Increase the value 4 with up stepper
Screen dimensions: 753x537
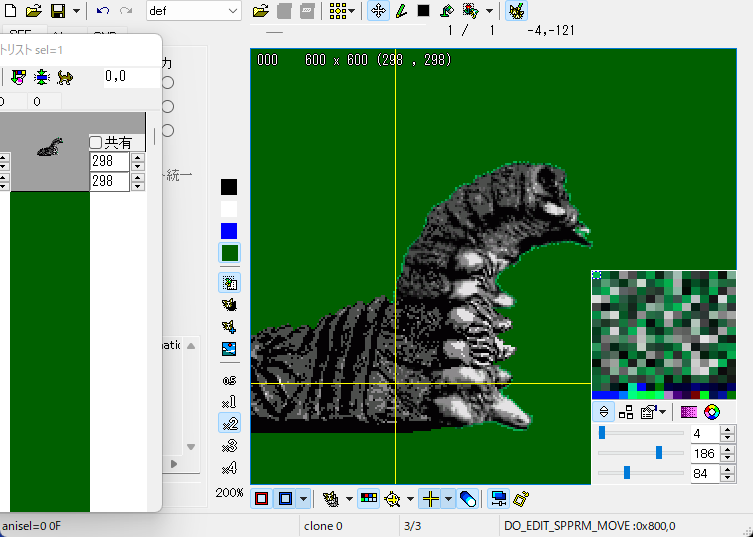click(728, 429)
